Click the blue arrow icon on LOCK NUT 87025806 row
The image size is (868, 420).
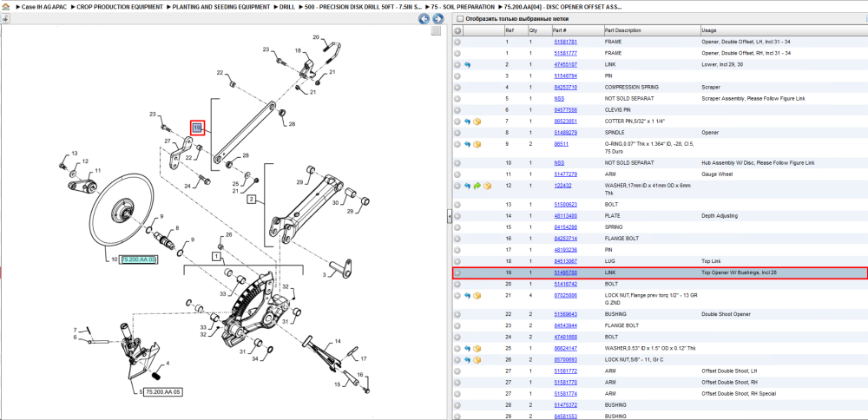[467, 296]
